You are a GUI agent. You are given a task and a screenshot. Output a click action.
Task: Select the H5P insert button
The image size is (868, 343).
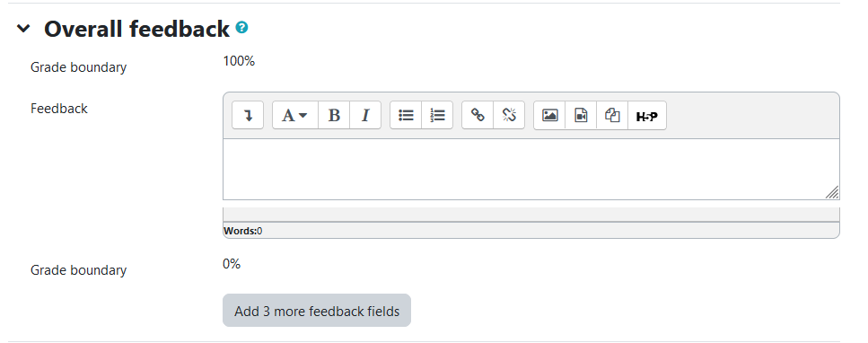click(647, 115)
